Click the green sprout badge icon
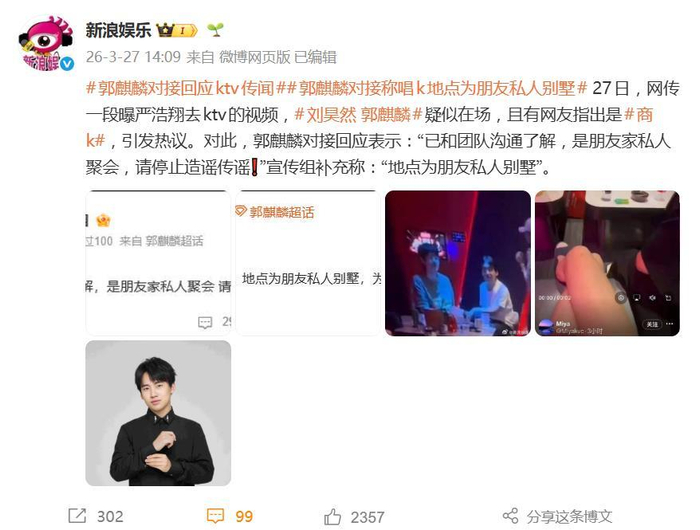The width and height of the screenshot is (700, 530). pyautogui.click(x=215, y=30)
